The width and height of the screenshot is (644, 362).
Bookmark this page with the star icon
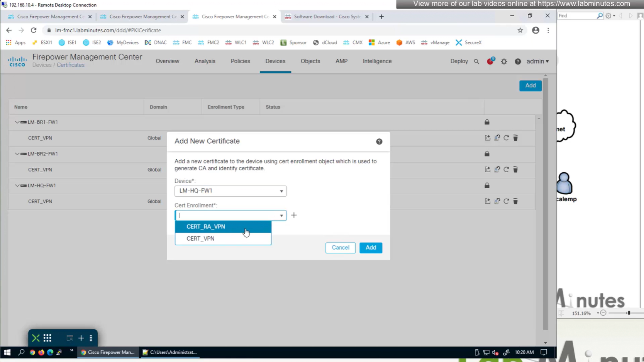click(520, 30)
